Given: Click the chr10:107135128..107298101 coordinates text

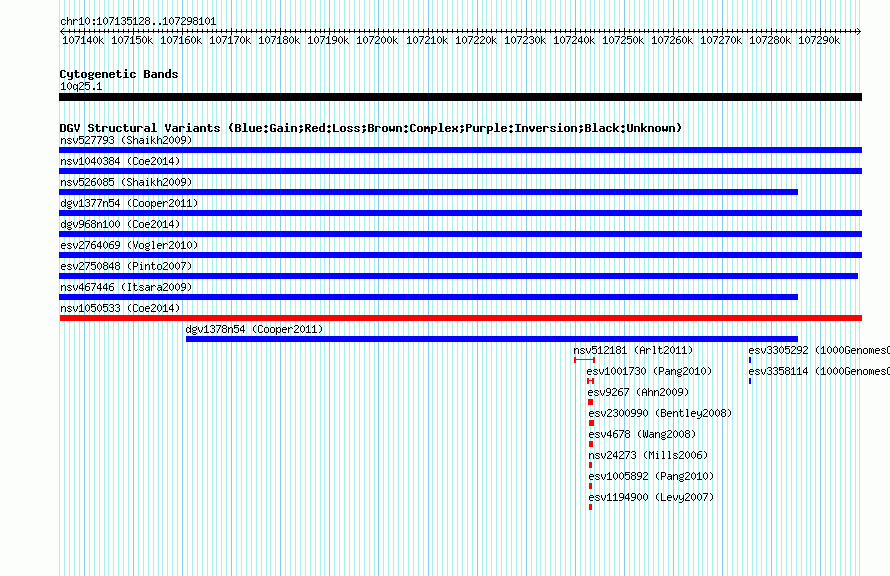Looking at the screenshot, I should [138, 21].
